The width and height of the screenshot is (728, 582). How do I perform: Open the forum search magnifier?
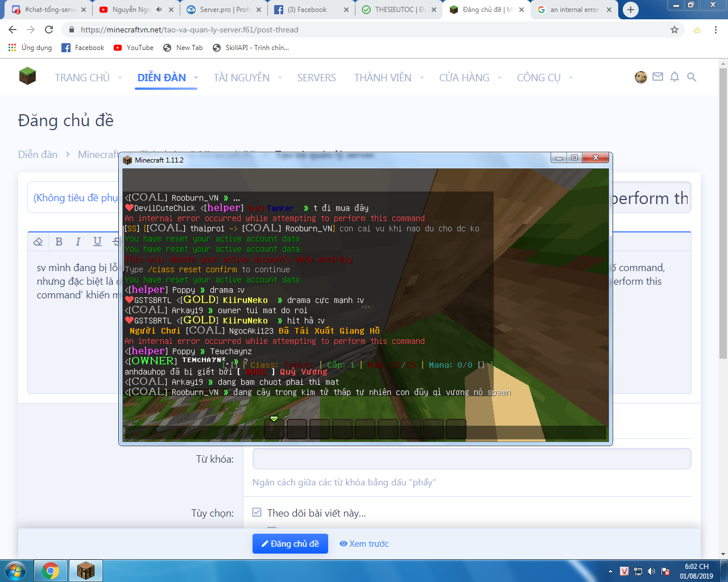pos(692,77)
